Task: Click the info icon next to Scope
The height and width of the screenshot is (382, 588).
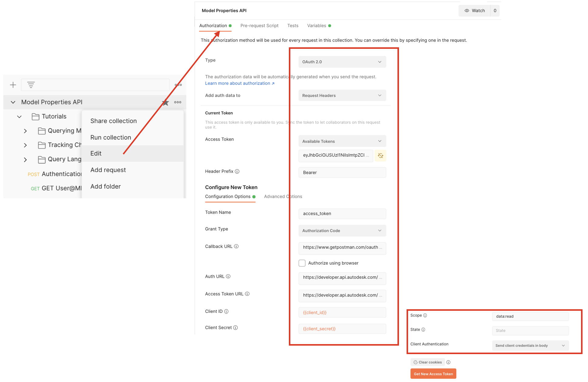Action: tap(425, 316)
